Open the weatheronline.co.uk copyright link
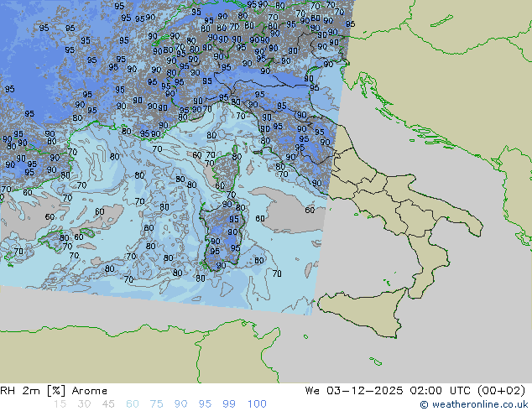The width and height of the screenshot is (532, 411). [x=474, y=404]
